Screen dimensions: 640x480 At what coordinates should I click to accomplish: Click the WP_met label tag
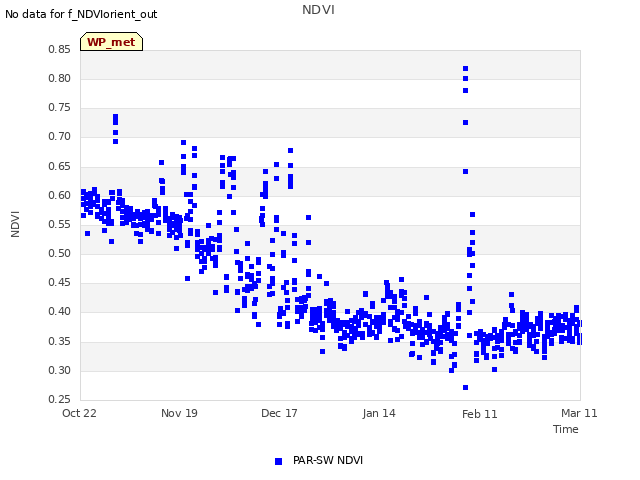(111, 42)
